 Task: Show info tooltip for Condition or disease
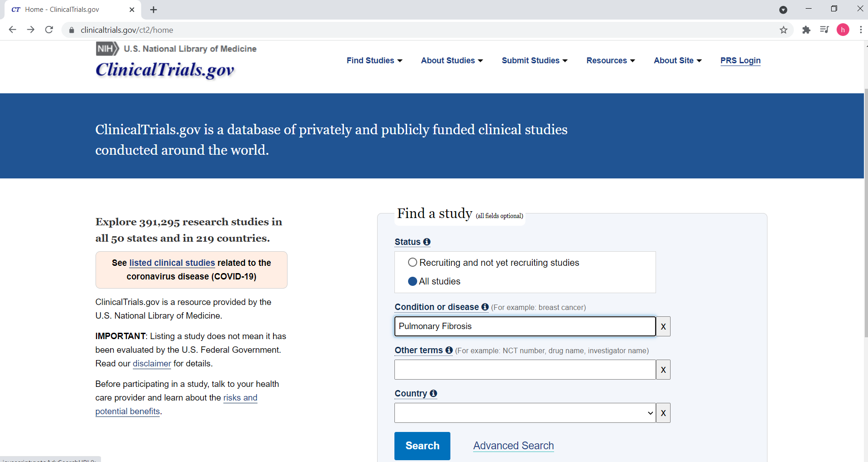click(485, 307)
